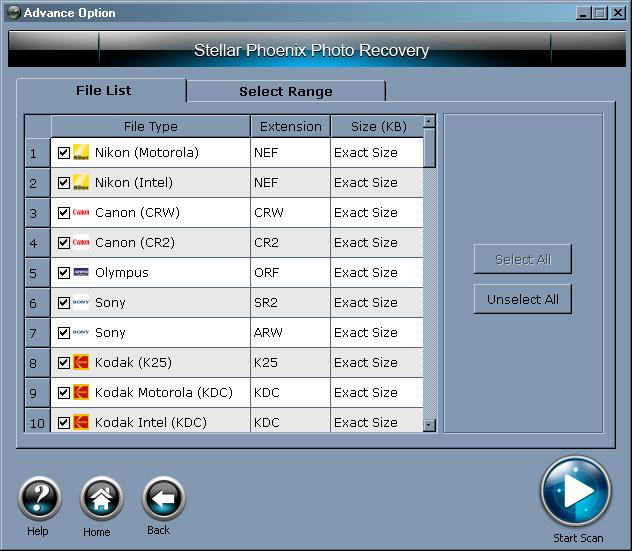
Task: Uncheck the Sony ARW row checkbox
Action: [64, 333]
